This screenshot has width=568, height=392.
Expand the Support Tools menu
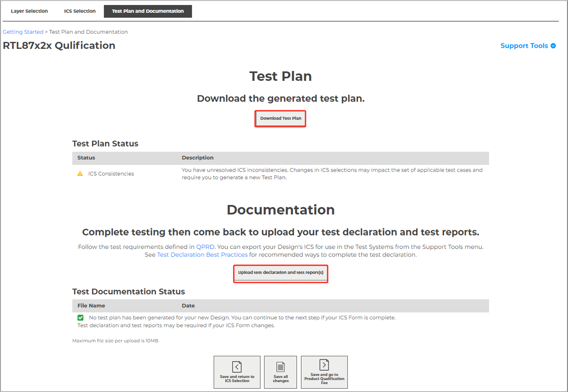pyautogui.click(x=528, y=46)
